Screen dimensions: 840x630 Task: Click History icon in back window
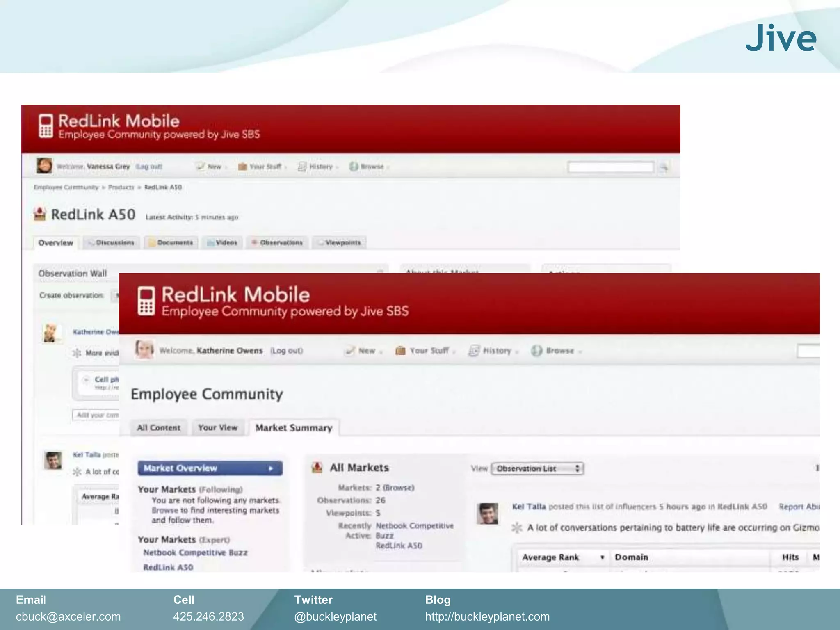[x=302, y=167]
